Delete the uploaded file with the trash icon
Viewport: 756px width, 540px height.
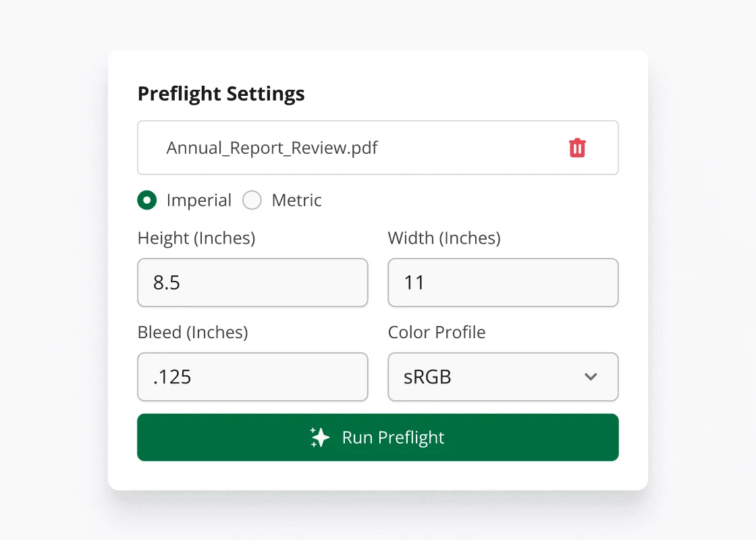click(x=577, y=148)
